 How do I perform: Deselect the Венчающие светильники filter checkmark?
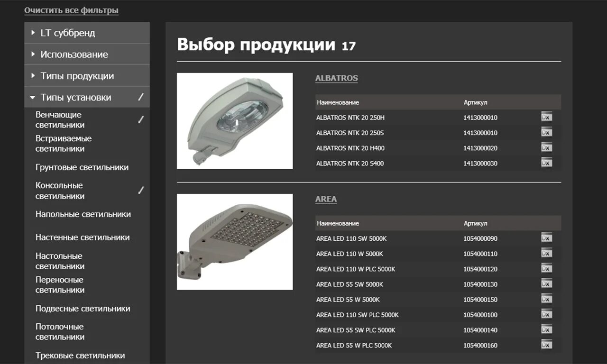click(x=140, y=119)
